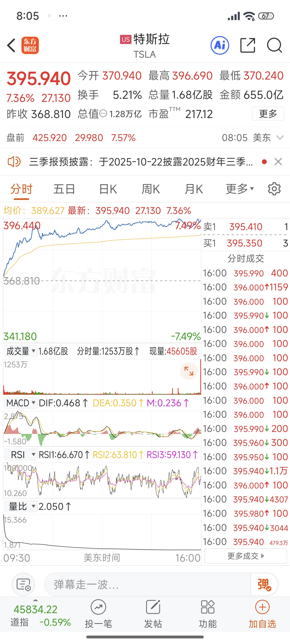Tap the 买1 395.350 quote row
The height and width of the screenshot is (644, 290).
click(246, 243)
